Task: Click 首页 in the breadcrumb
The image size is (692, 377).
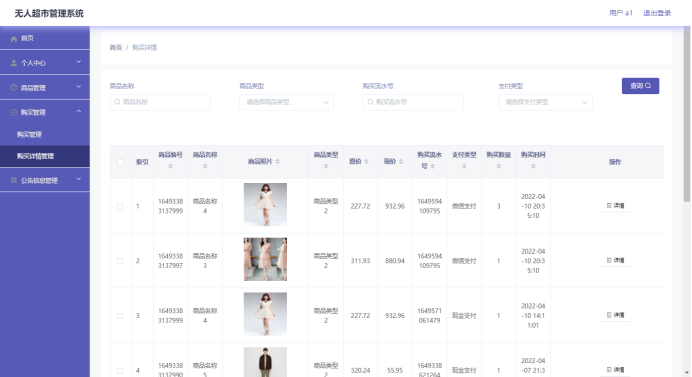Action: 116,47
